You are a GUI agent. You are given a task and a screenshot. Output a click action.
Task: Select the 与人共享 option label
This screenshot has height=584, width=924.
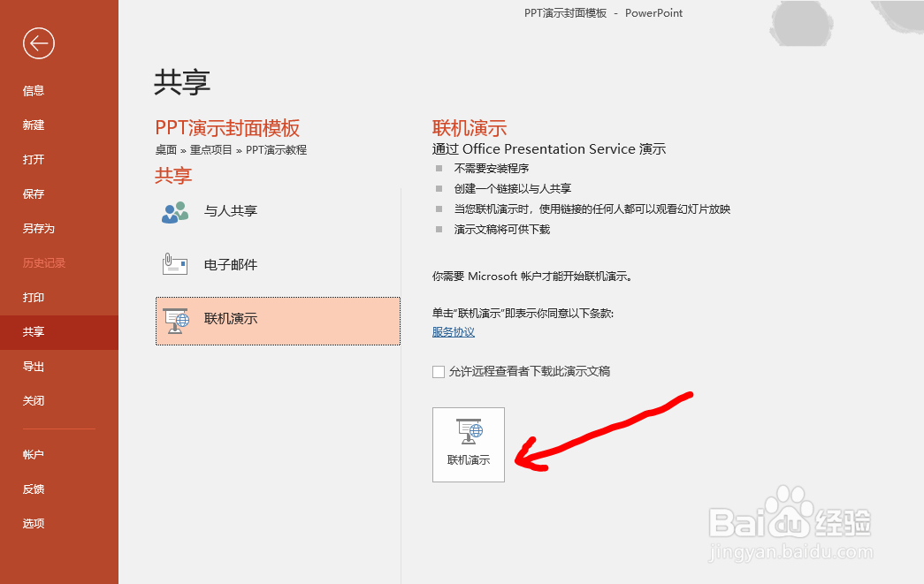coord(231,211)
